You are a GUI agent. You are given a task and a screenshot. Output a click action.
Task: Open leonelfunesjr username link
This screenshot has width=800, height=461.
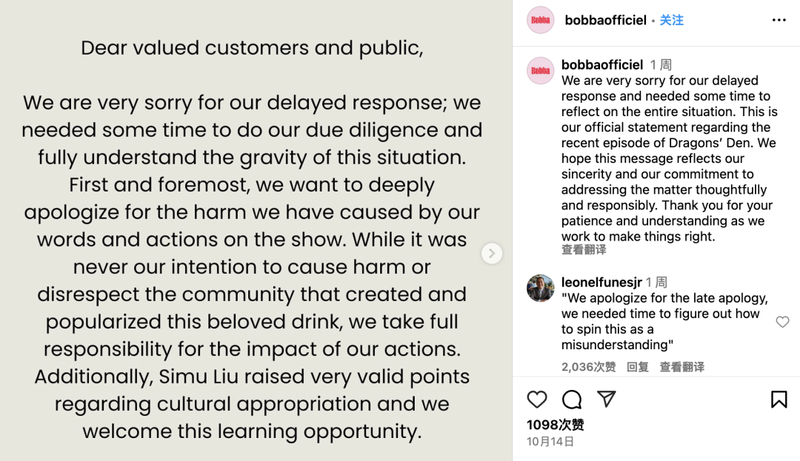pyautogui.click(x=602, y=282)
